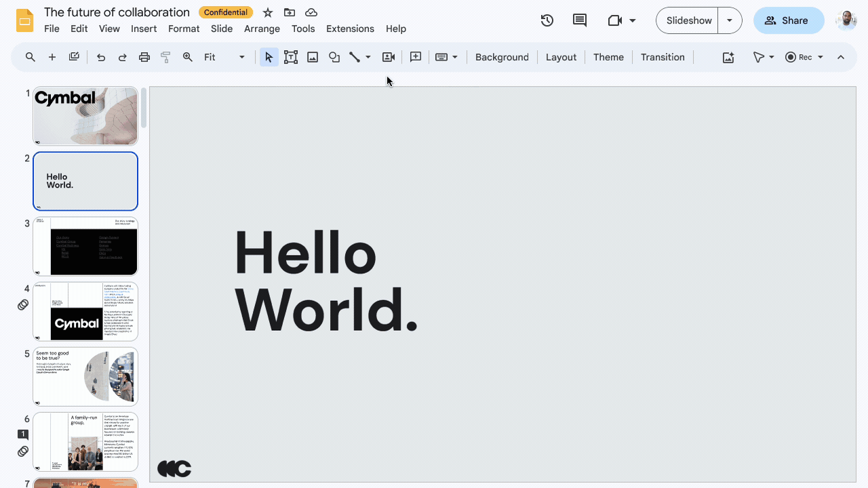
Task: Open the comment badge on slide 6
Action: coord(23,434)
